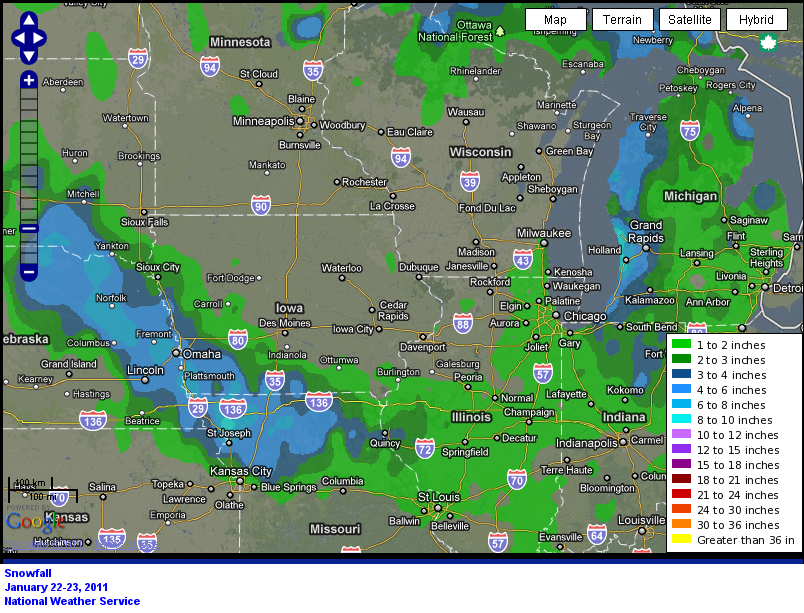Click the I-29 shield near St Joseph
Image resolution: width=804 pixels, height=613 pixels.
click(x=198, y=408)
